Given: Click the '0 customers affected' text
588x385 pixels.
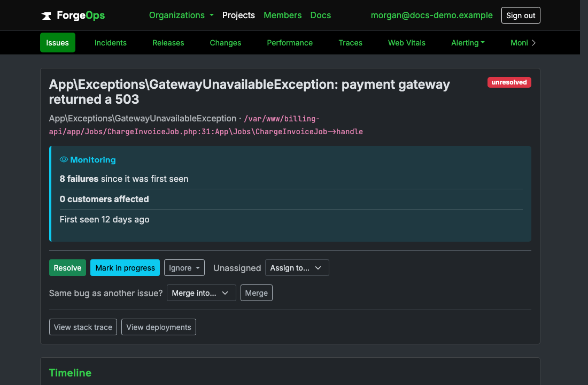Looking at the screenshot, I should tap(104, 199).
